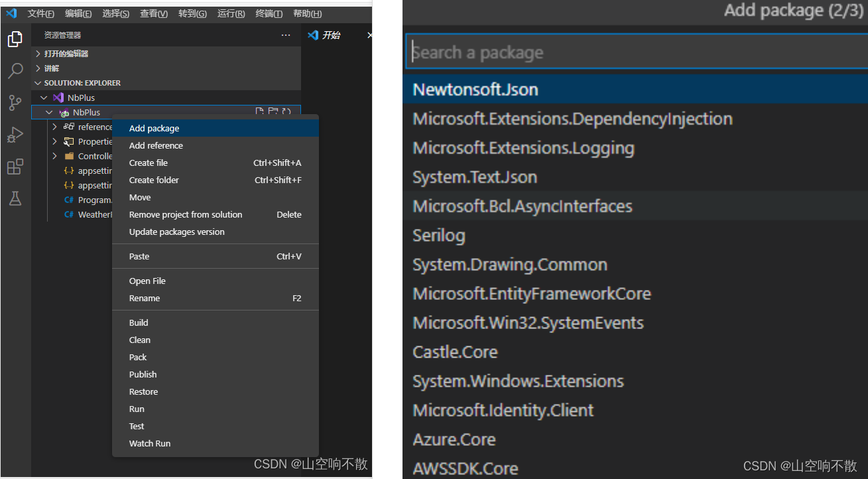Pick Serilog from package list
868x479 pixels.
tap(635, 236)
